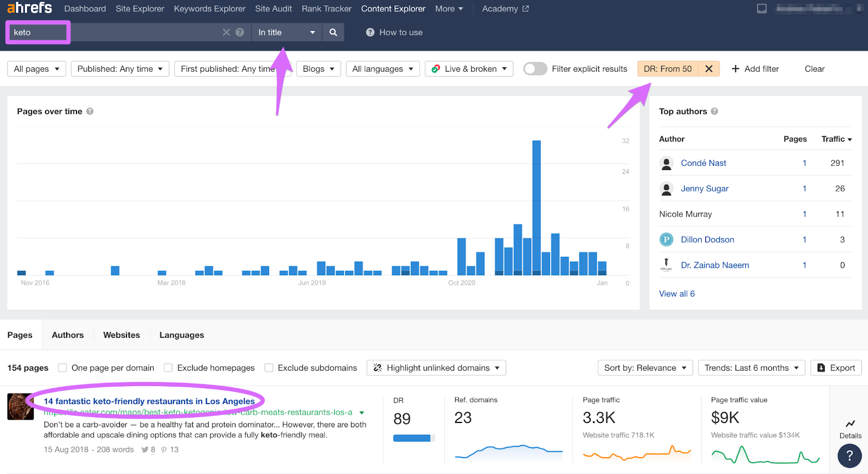Check Exclude homepages
The height and width of the screenshot is (474, 868).
(x=168, y=368)
